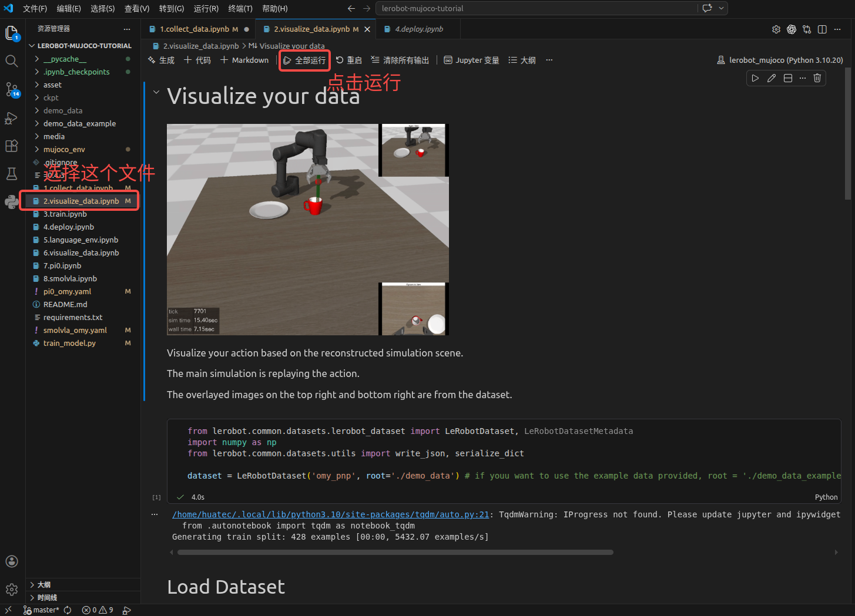Screen dimensions: 855x616
Task: Add a Markdown cell button
Action: [x=244, y=60]
